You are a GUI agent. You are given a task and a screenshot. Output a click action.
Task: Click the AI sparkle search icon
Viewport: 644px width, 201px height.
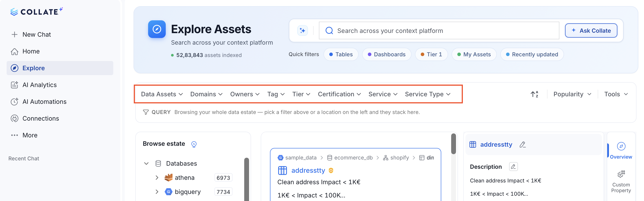point(303,30)
